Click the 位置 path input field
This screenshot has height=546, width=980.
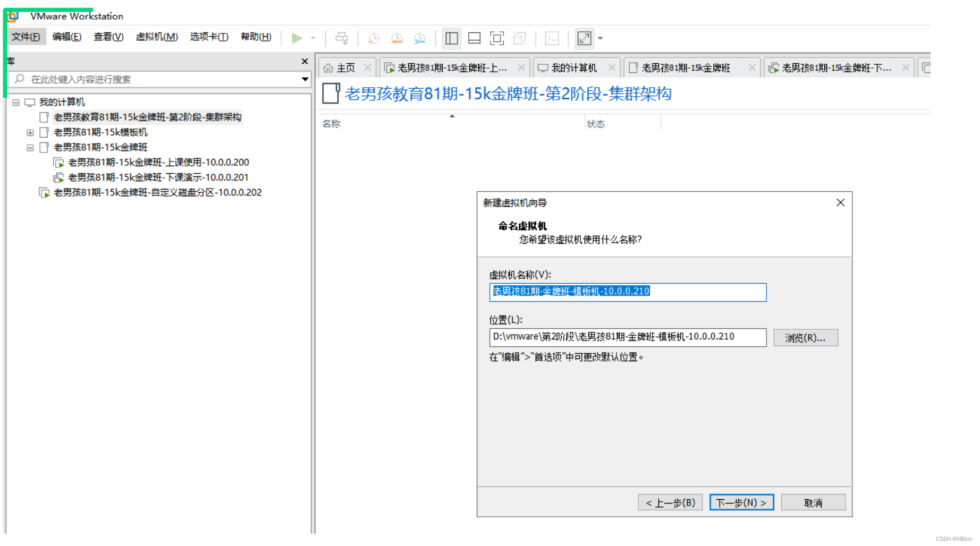click(x=628, y=337)
